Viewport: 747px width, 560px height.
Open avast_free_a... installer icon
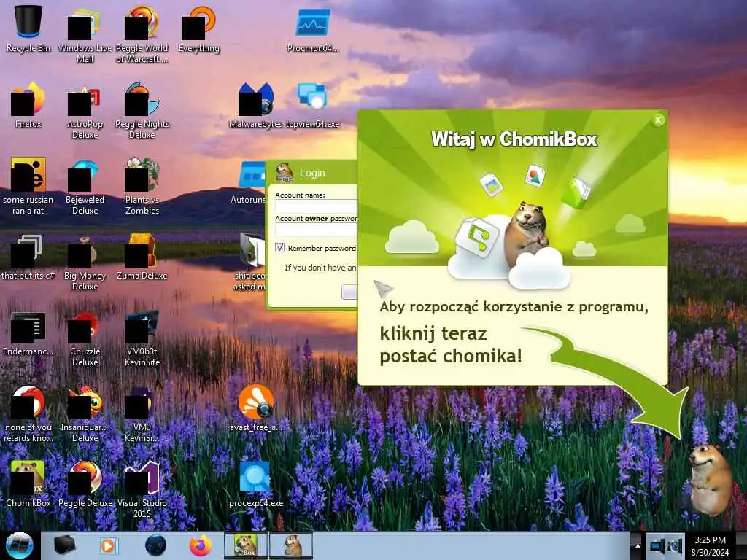point(256,408)
